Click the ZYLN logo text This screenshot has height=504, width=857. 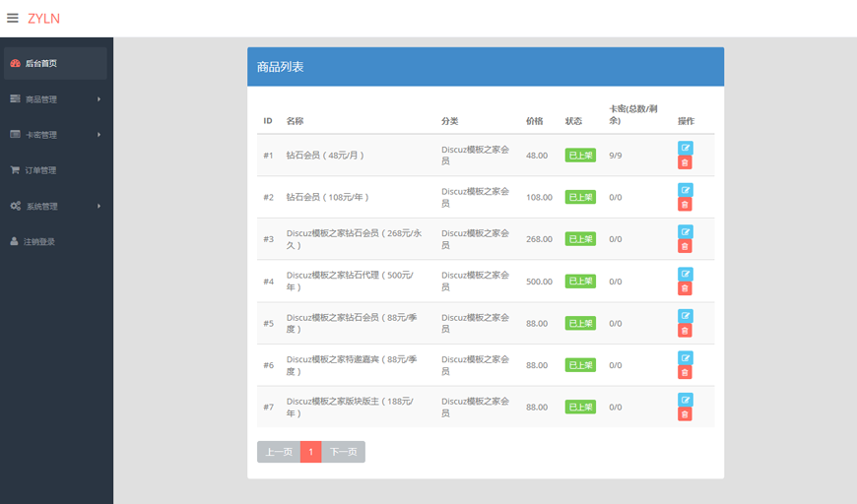coord(43,19)
